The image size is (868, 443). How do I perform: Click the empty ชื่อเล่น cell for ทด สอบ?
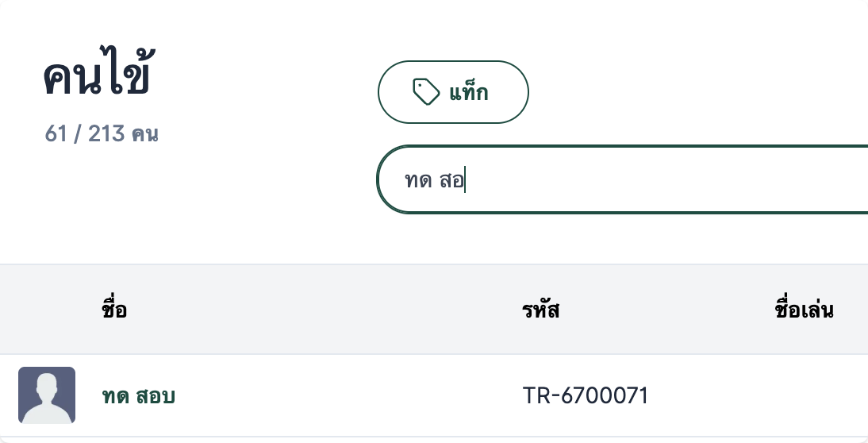click(803, 395)
